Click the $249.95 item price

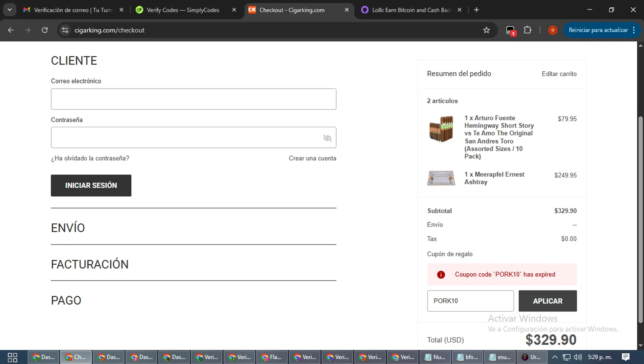point(565,175)
